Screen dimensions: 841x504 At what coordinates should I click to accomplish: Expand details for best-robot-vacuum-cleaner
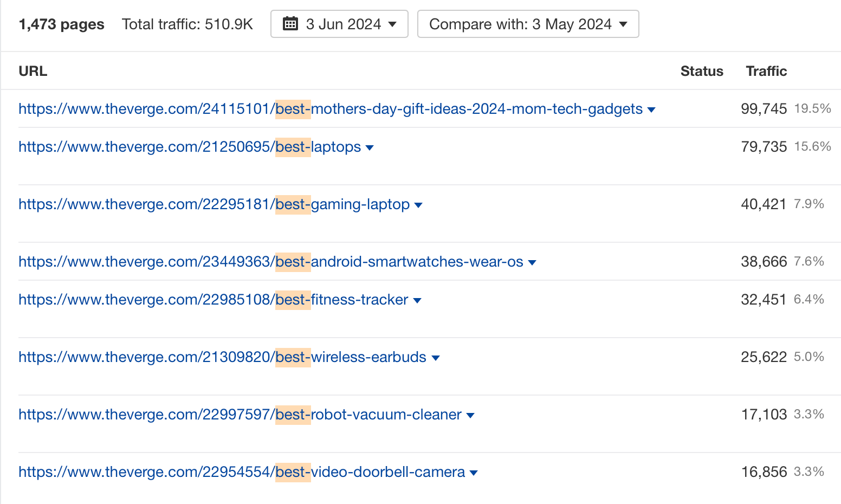point(470,415)
